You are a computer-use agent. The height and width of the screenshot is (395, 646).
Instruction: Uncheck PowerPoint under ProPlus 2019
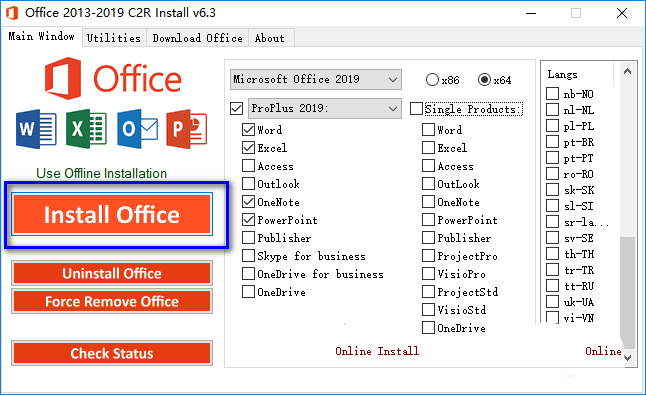tap(248, 220)
